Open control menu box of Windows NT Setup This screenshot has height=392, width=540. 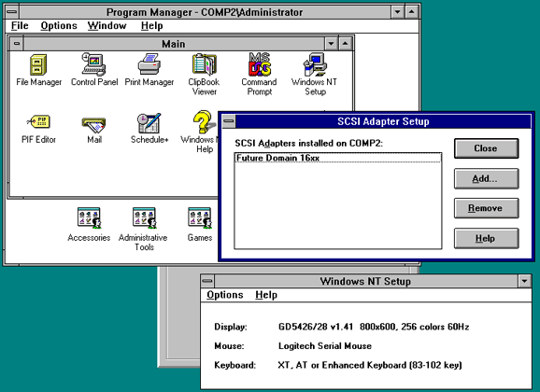pyautogui.click(x=207, y=281)
